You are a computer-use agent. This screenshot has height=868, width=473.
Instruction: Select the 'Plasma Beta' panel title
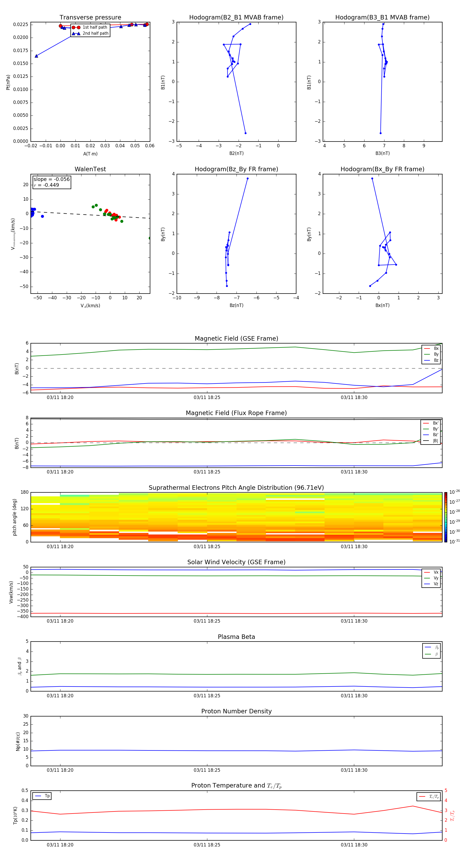click(x=236, y=637)
